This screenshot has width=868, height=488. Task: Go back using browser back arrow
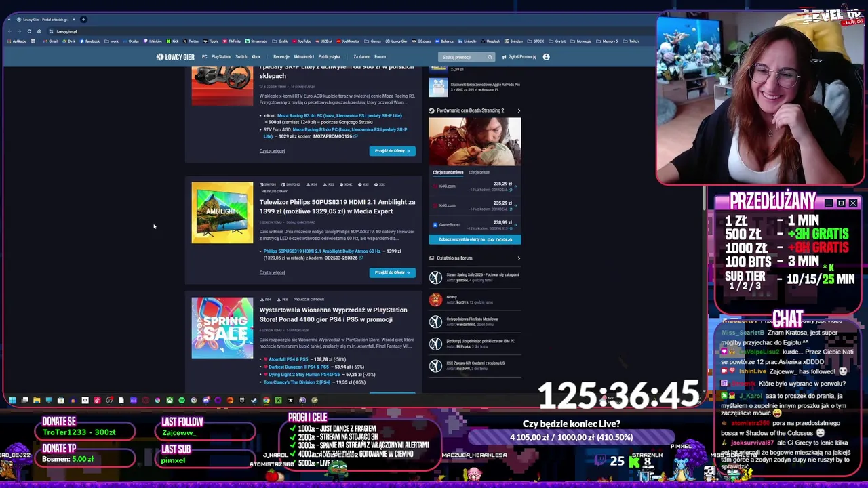9,31
